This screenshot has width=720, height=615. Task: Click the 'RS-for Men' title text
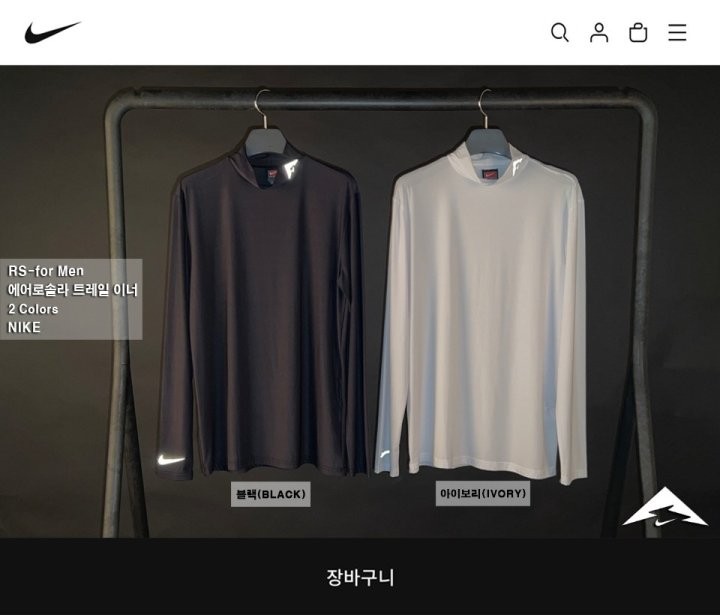tap(45, 271)
